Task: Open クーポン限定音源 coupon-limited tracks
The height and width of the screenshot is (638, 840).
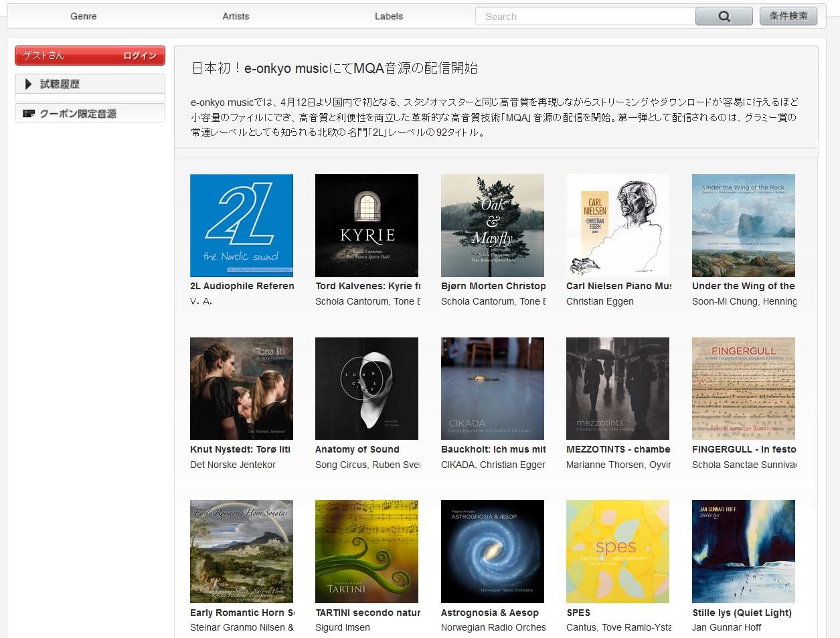Action: point(90,114)
